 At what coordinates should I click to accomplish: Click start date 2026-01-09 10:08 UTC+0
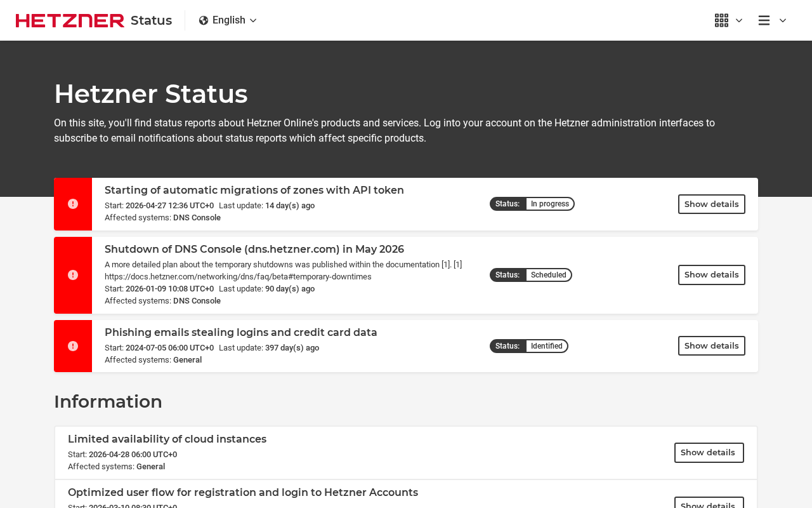coord(169,289)
